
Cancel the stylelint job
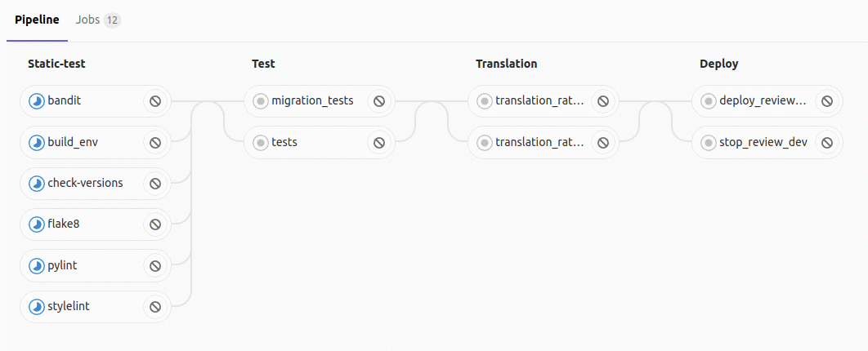tap(155, 307)
